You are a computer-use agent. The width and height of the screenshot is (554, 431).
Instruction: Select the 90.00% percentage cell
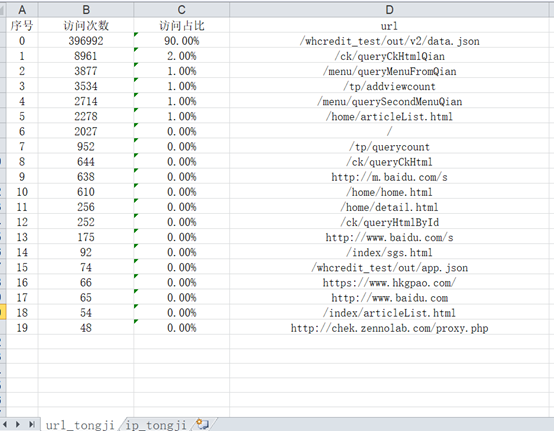point(182,41)
